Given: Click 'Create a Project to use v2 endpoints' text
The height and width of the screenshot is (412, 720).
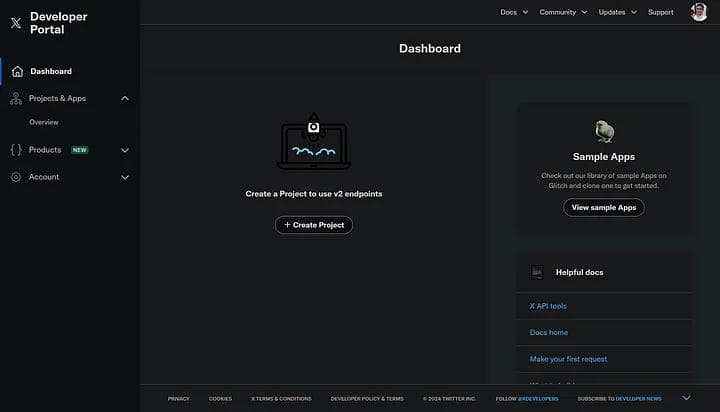Looking at the screenshot, I should (314, 194).
